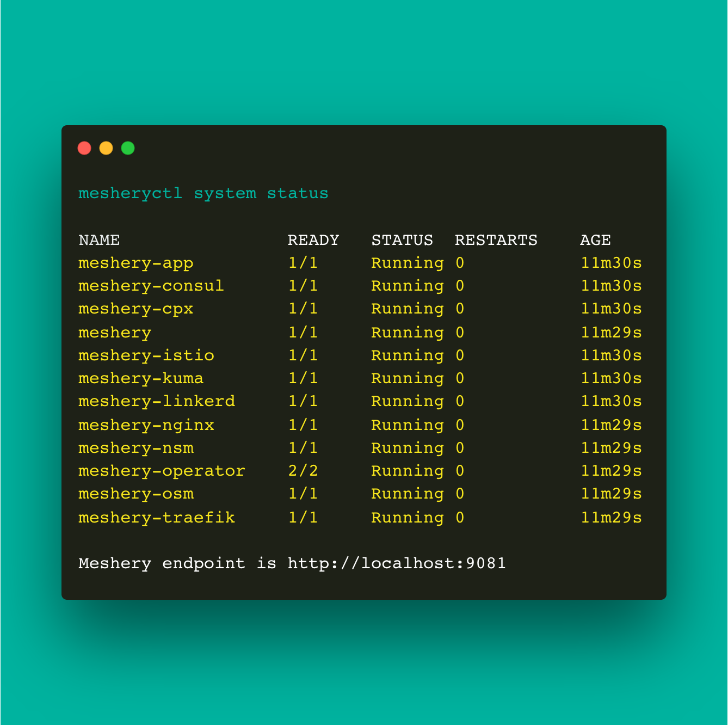Select the STATUS column header
The width and height of the screenshot is (728, 725).
click(x=402, y=239)
